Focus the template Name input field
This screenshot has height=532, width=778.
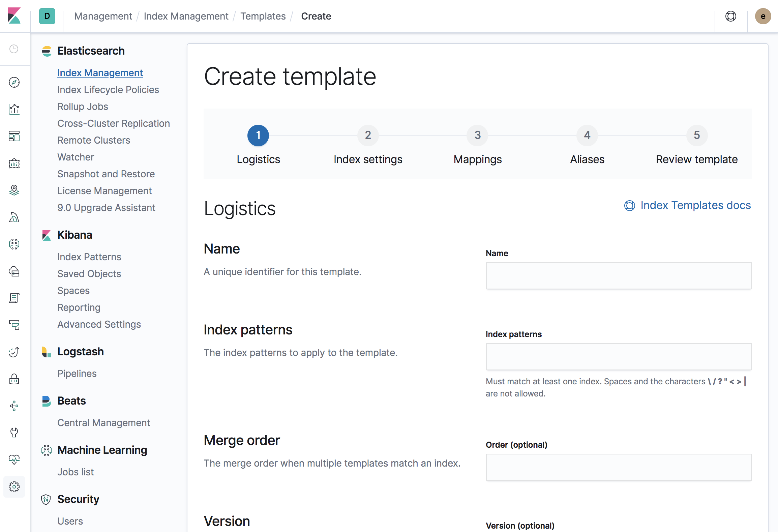click(x=618, y=276)
